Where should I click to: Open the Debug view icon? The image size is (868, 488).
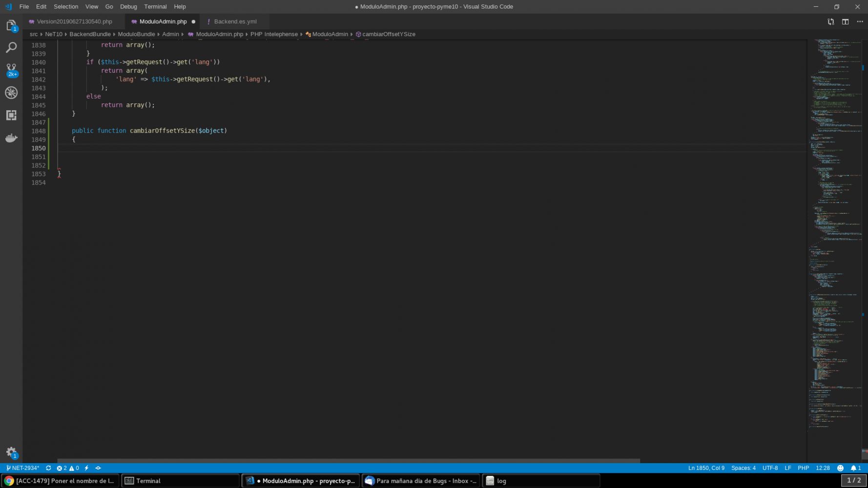11,93
